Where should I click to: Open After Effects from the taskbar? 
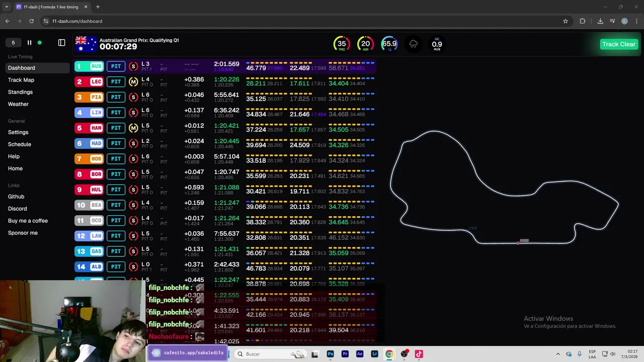[360, 354]
